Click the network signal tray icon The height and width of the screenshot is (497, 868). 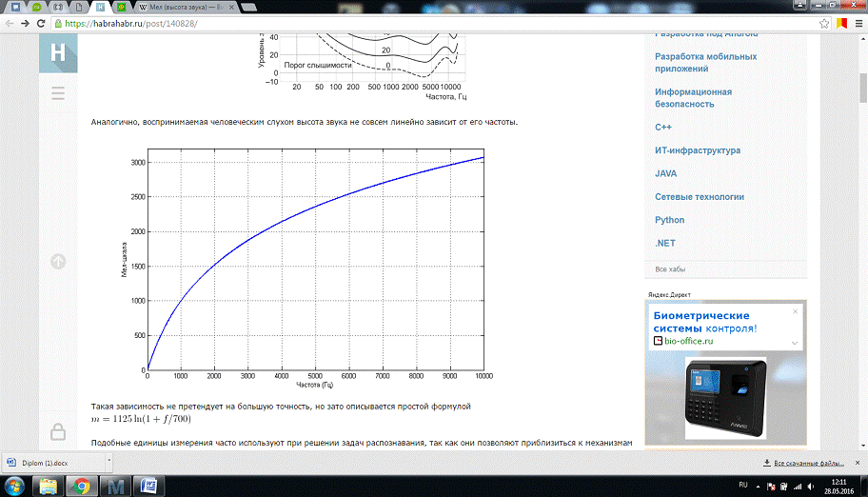[798, 487]
